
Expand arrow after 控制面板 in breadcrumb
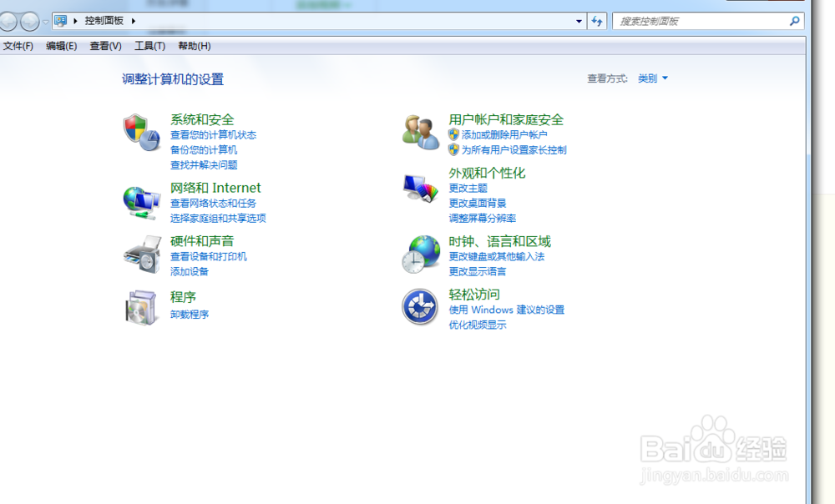[x=133, y=21]
